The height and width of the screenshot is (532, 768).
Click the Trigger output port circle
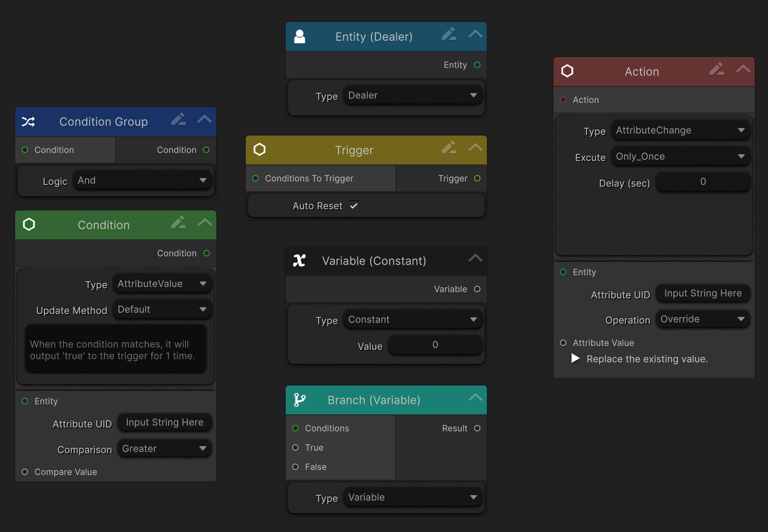coord(477,178)
